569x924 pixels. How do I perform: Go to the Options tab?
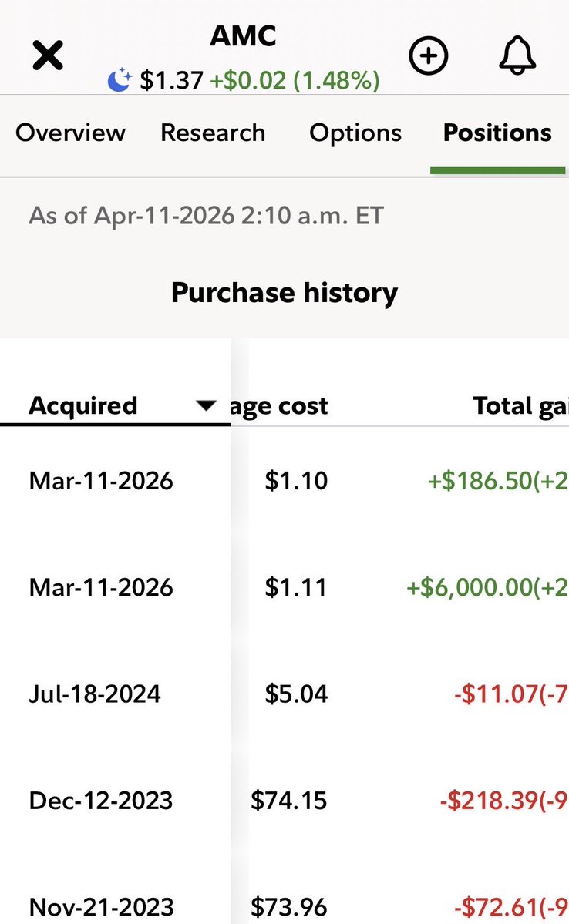[x=355, y=133]
